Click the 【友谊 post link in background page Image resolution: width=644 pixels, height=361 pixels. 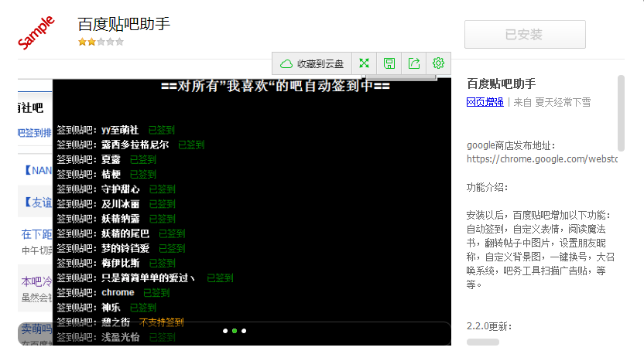(x=36, y=203)
